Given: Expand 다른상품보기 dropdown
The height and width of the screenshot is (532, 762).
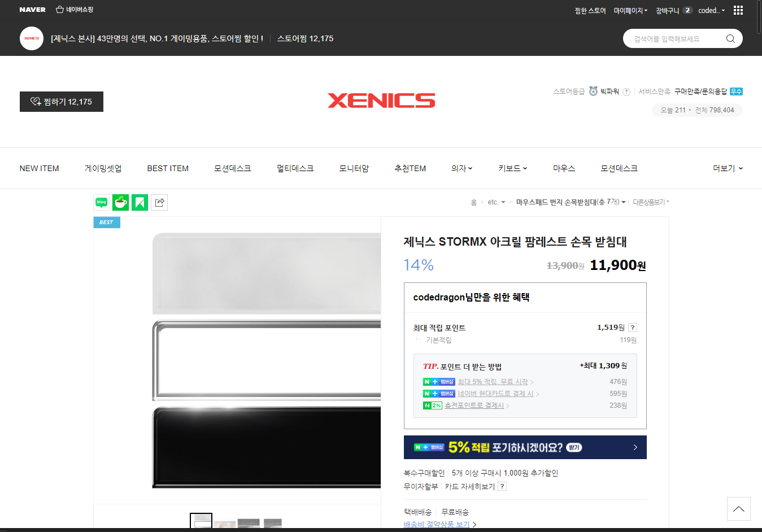Looking at the screenshot, I should pyautogui.click(x=651, y=202).
